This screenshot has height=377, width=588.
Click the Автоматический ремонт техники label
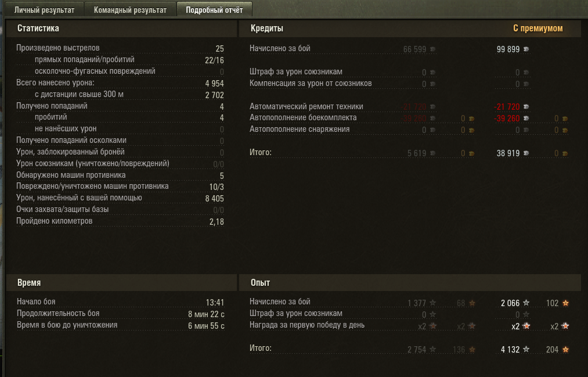pyautogui.click(x=306, y=106)
